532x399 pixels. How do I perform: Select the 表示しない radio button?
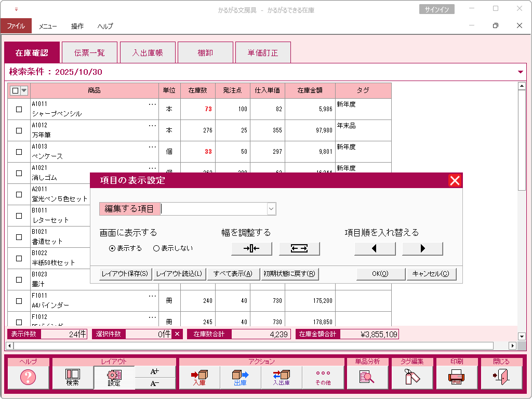pyautogui.click(x=156, y=248)
